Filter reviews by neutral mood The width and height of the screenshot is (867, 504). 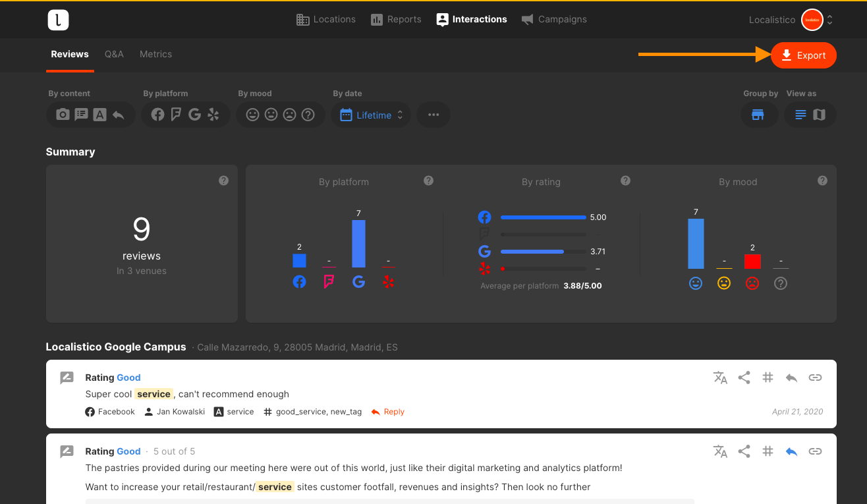(271, 115)
